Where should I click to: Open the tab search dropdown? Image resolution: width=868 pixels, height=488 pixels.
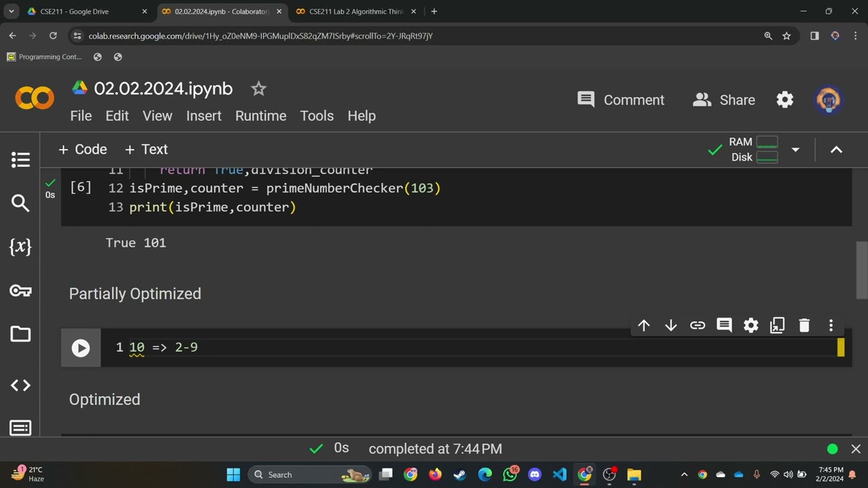[x=11, y=12]
